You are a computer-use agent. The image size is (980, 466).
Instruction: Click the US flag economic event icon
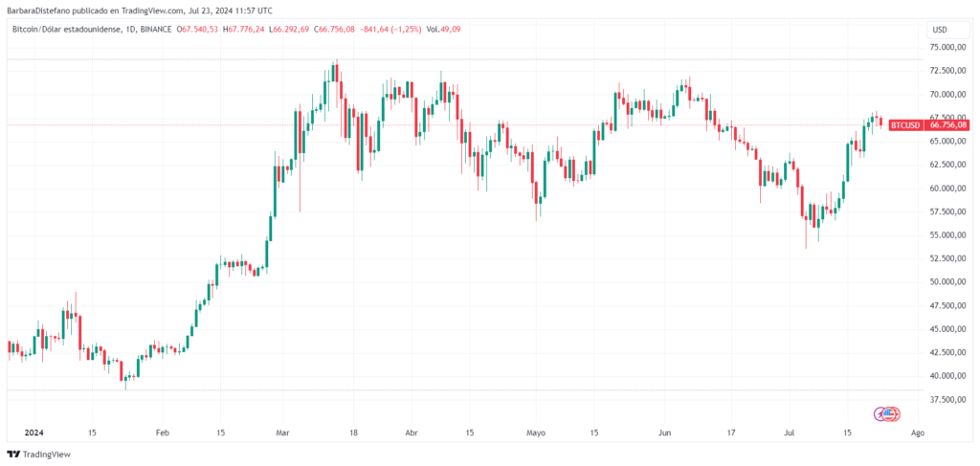coord(890,413)
